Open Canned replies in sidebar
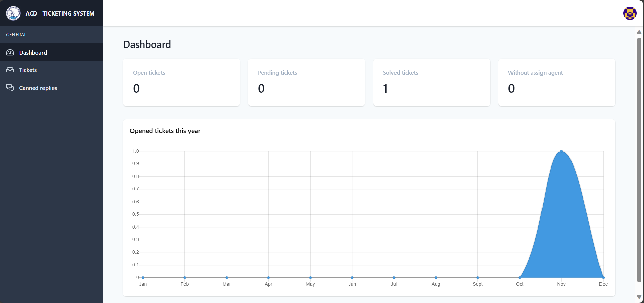This screenshot has width=644, height=303. [38, 88]
